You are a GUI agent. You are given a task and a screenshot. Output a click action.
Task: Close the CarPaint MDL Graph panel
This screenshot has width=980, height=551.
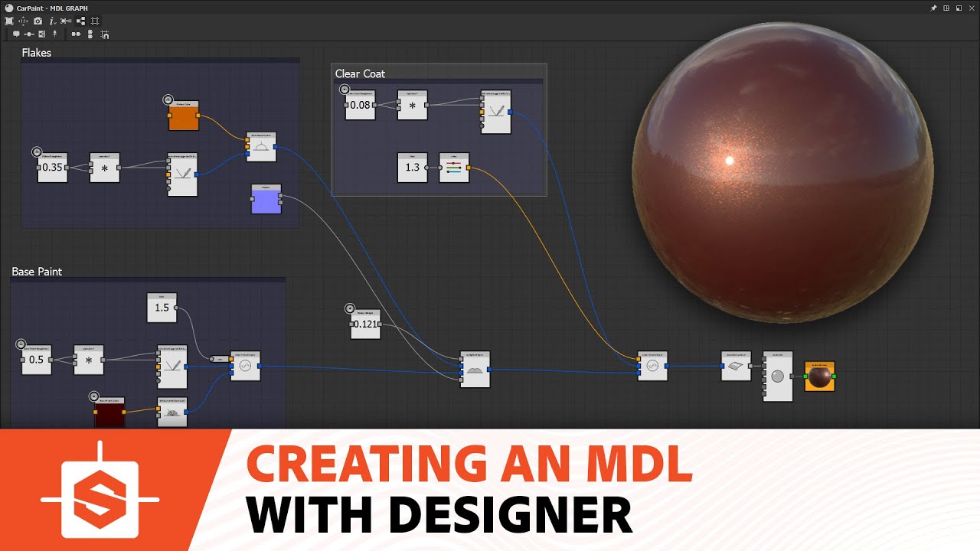pos(971,8)
